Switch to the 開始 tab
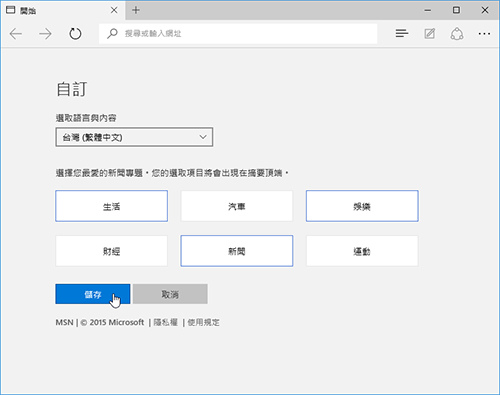The width and height of the screenshot is (500, 395). (x=63, y=10)
